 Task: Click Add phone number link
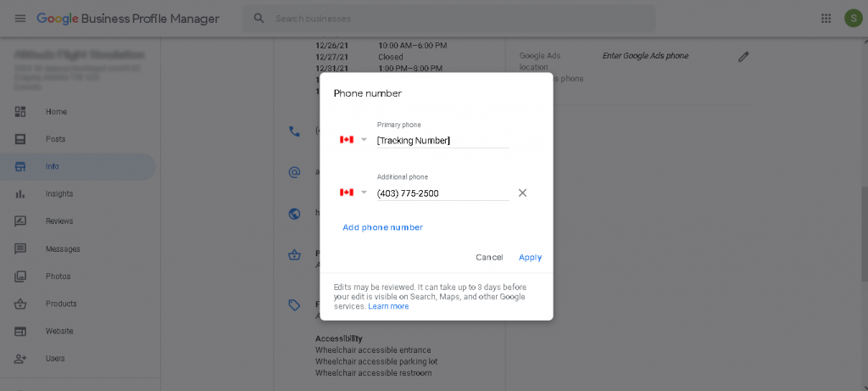[x=382, y=227]
